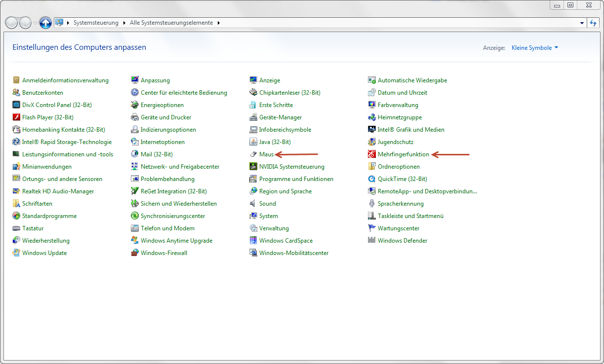Click the DivX Control Panel icon
604x364 pixels.
click(x=16, y=105)
